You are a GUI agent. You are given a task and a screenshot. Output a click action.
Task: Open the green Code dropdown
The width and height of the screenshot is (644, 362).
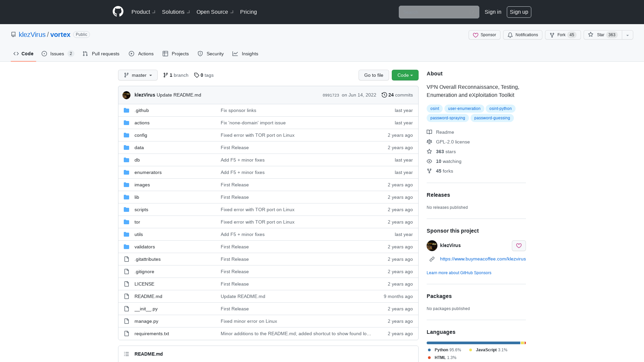pyautogui.click(x=405, y=75)
